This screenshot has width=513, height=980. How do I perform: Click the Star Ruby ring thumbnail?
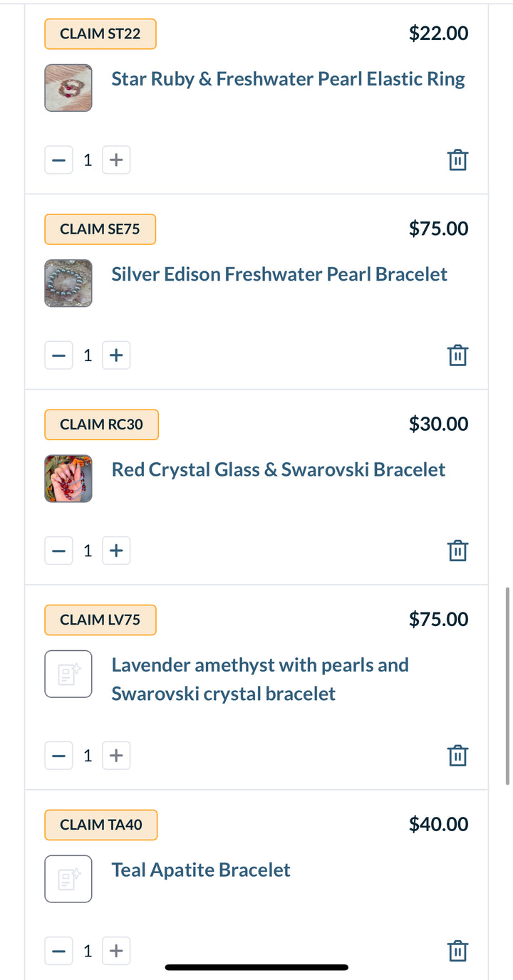click(68, 88)
